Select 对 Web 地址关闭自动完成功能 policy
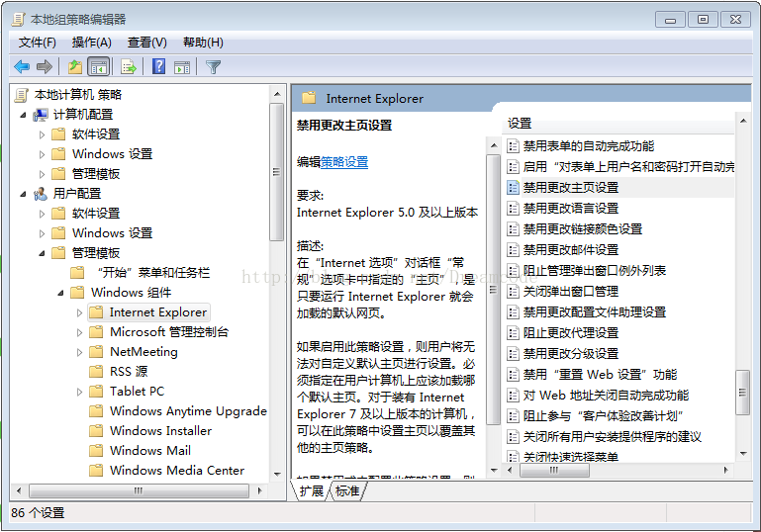The image size is (761, 532). point(606,396)
